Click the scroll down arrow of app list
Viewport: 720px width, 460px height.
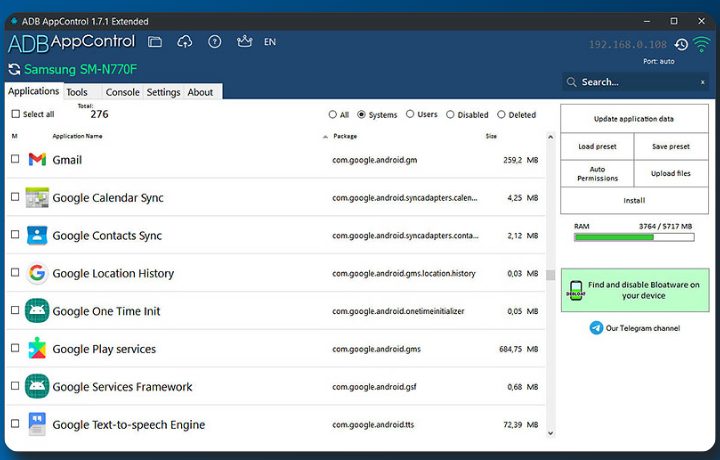click(x=549, y=432)
